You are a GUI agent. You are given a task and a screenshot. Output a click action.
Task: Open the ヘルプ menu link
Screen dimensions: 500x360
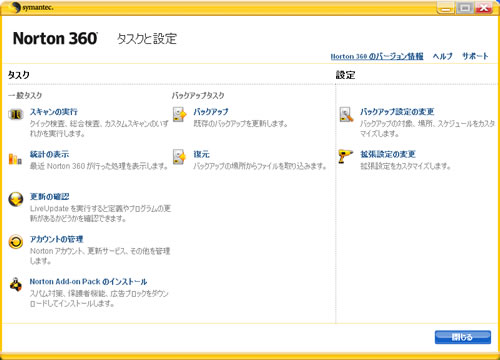443,56
